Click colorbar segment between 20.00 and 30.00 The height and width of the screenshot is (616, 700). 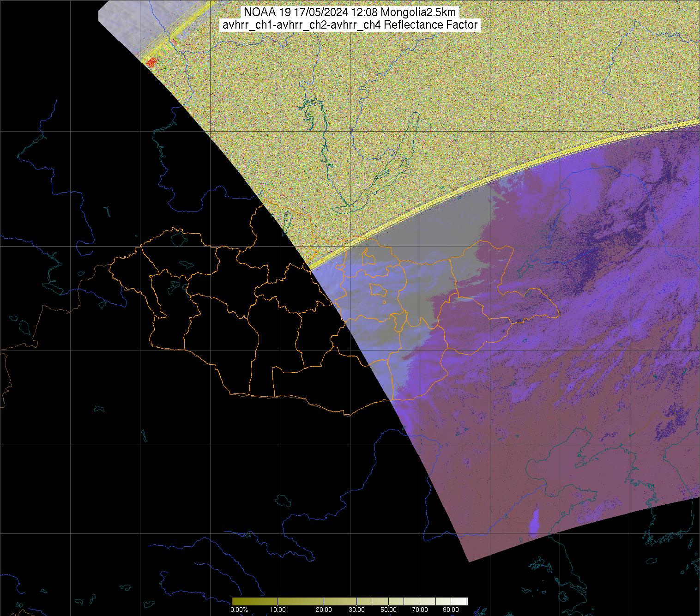[x=342, y=601]
